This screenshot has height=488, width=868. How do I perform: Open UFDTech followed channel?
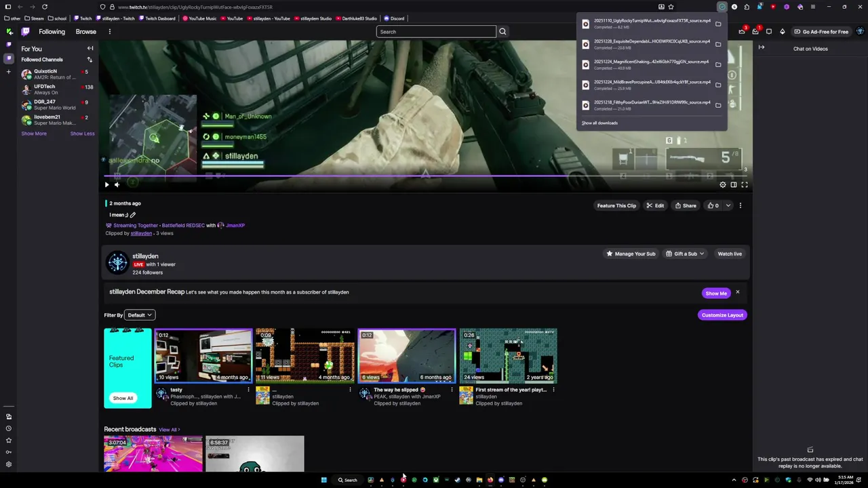coord(58,89)
